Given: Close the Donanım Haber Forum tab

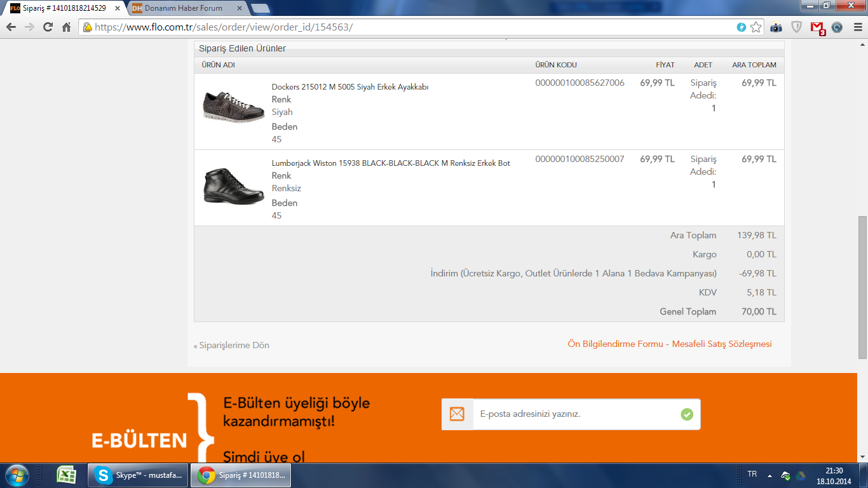Looking at the screenshot, I should [x=238, y=9].
